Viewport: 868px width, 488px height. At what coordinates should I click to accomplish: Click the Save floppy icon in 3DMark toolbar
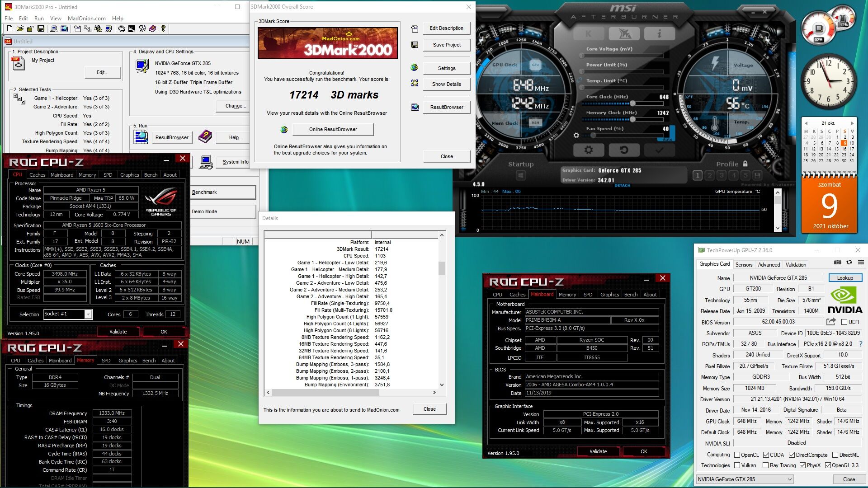pyautogui.click(x=41, y=29)
